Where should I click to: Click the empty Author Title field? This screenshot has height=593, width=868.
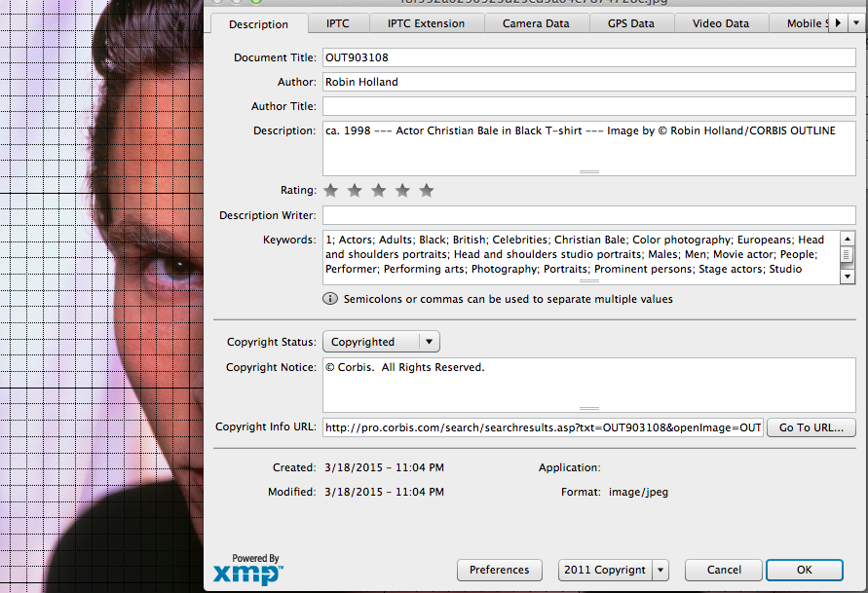point(589,106)
